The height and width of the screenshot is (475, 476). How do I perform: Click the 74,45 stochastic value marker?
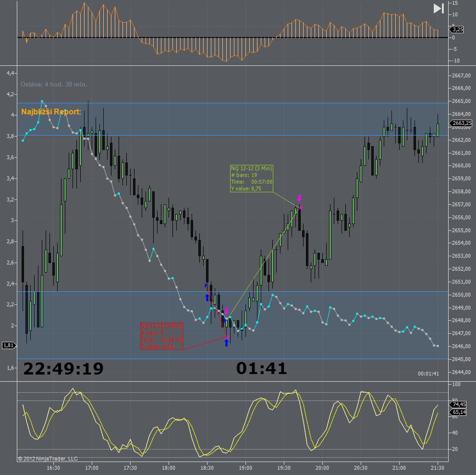tap(458, 404)
